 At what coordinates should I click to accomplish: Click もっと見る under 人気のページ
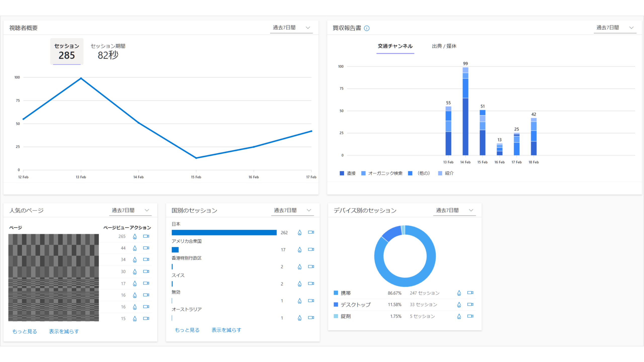click(25, 331)
